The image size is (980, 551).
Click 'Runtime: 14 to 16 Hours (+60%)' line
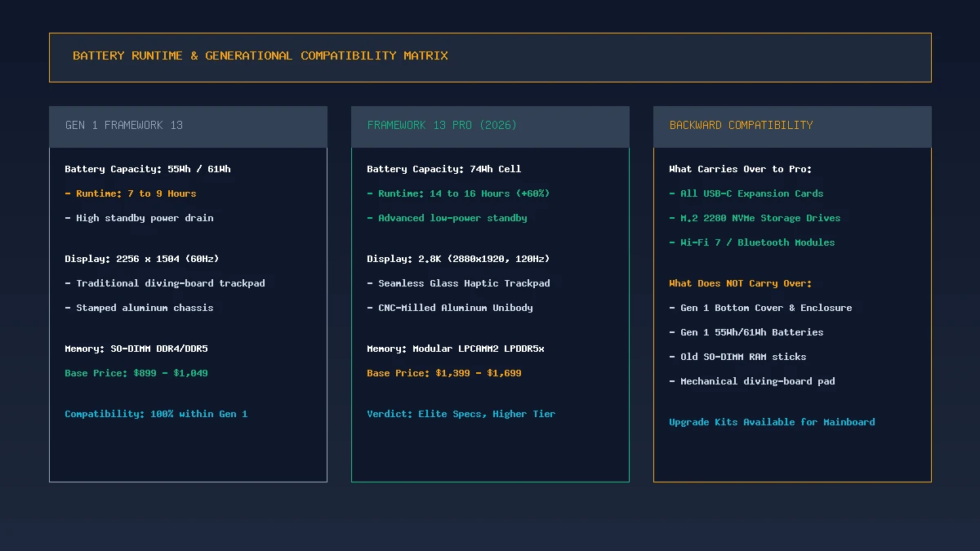[x=458, y=193]
